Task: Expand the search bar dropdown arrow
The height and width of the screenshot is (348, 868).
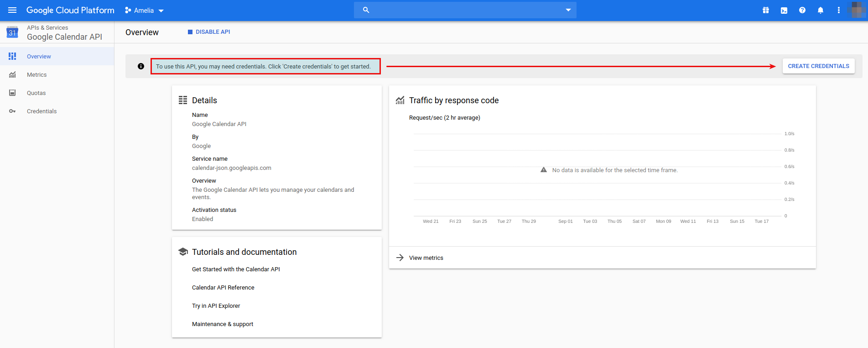Action: [x=568, y=10]
